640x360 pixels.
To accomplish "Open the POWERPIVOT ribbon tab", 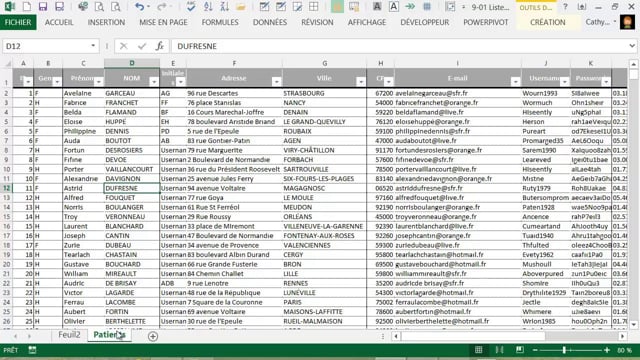I will pos(486,22).
